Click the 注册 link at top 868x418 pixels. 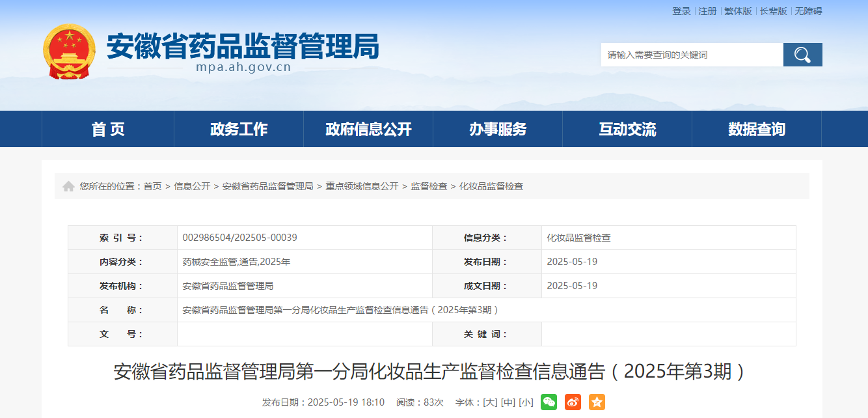[x=707, y=11]
